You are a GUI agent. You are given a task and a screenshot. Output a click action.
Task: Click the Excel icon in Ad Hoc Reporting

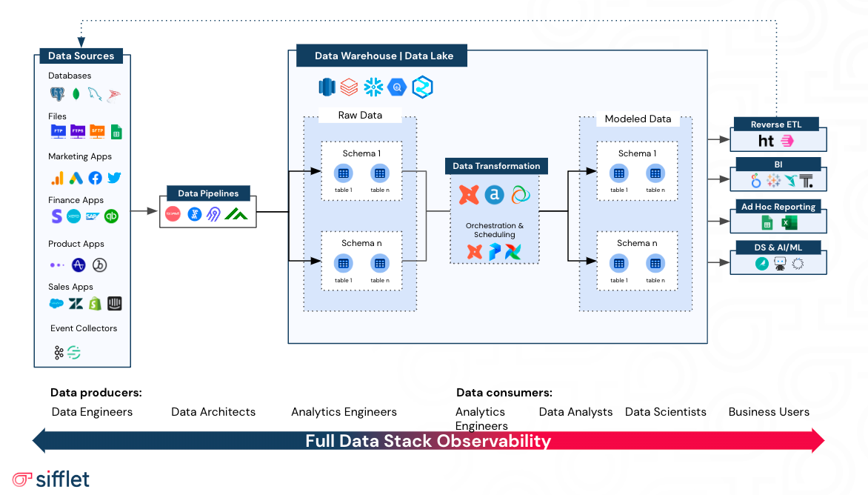point(789,223)
